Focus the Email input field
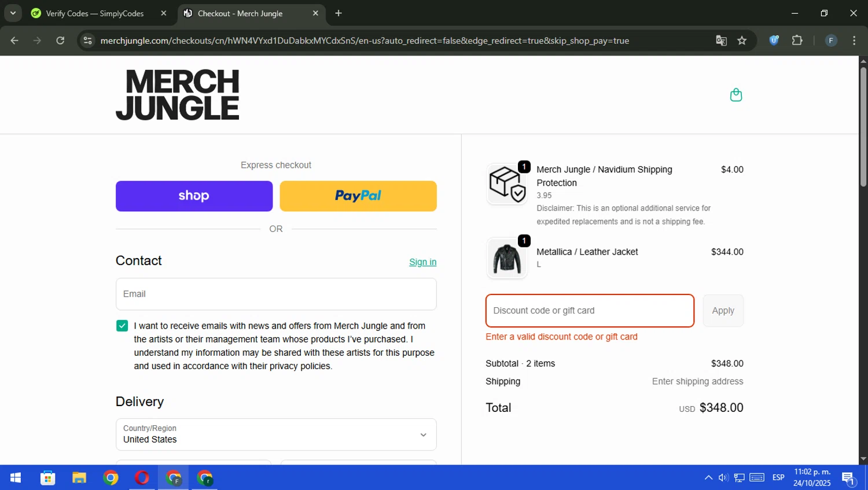The image size is (868, 490). point(276,294)
